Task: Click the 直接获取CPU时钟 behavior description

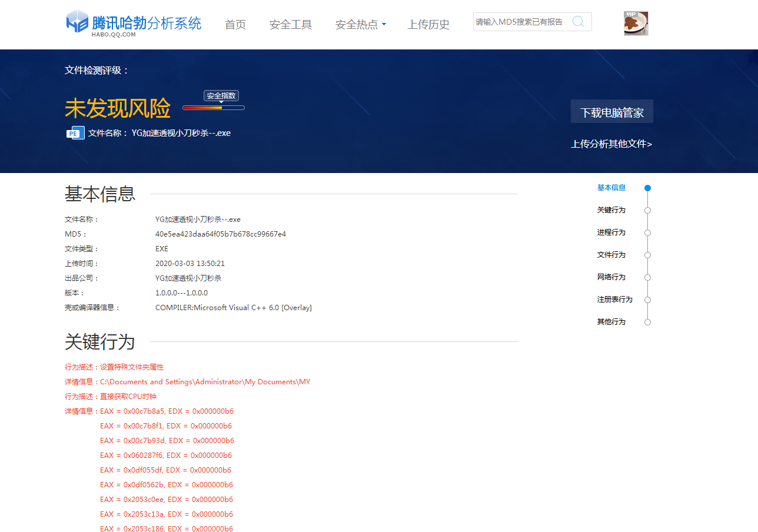Action: tap(128, 397)
